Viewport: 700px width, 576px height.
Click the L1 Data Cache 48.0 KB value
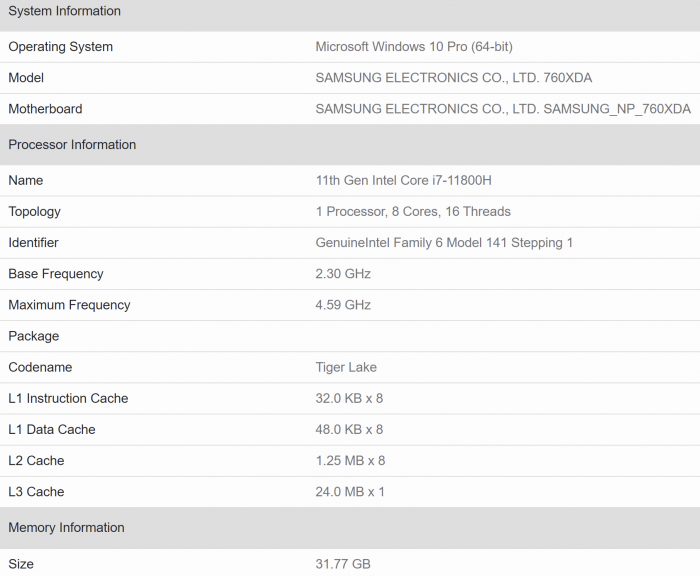pyautogui.click(x=349, y=430)
